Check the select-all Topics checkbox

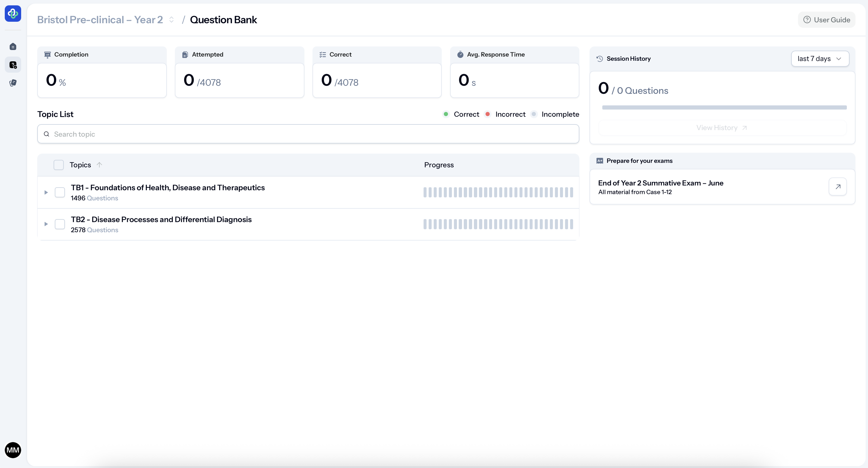[59, 165]
